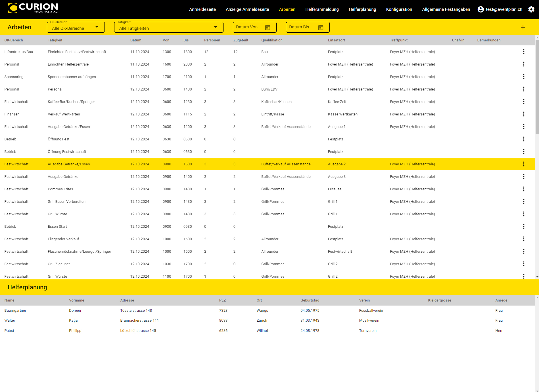Click Musikverein cell
The width and height of the screenshot is (539, 392).
(369, 321)
